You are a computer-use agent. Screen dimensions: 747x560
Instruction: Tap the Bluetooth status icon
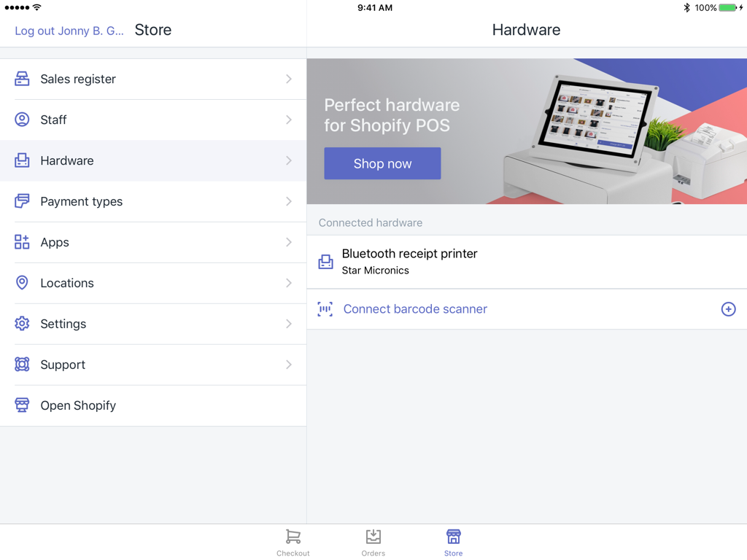tap(686, 7)
